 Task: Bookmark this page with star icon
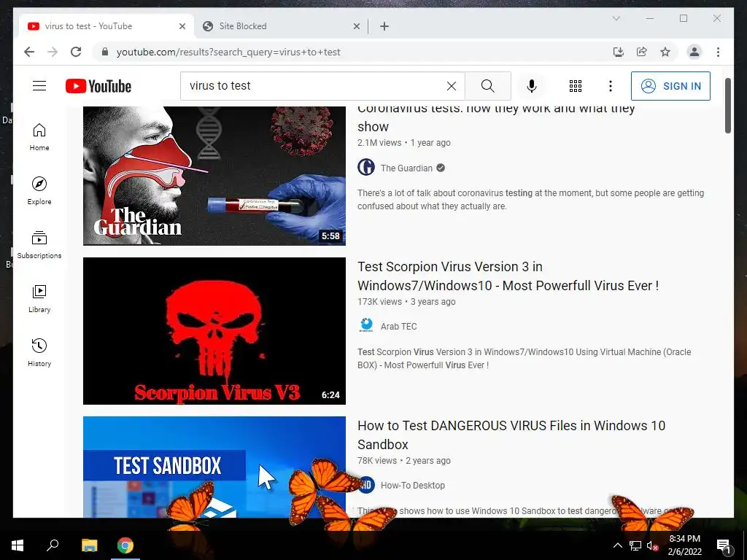click(x=665, y=52)
